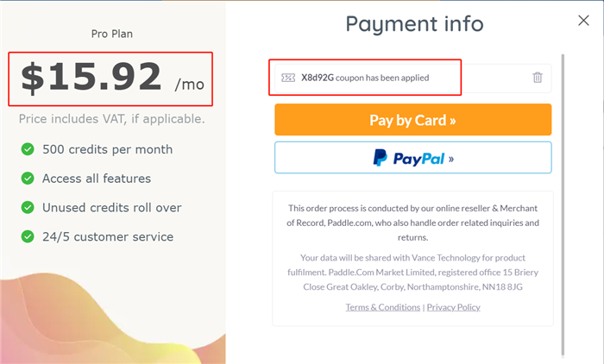This screenshot has width=604, height=364.
Task: Click the Pro Plan heading
Action: click(112, 34)
